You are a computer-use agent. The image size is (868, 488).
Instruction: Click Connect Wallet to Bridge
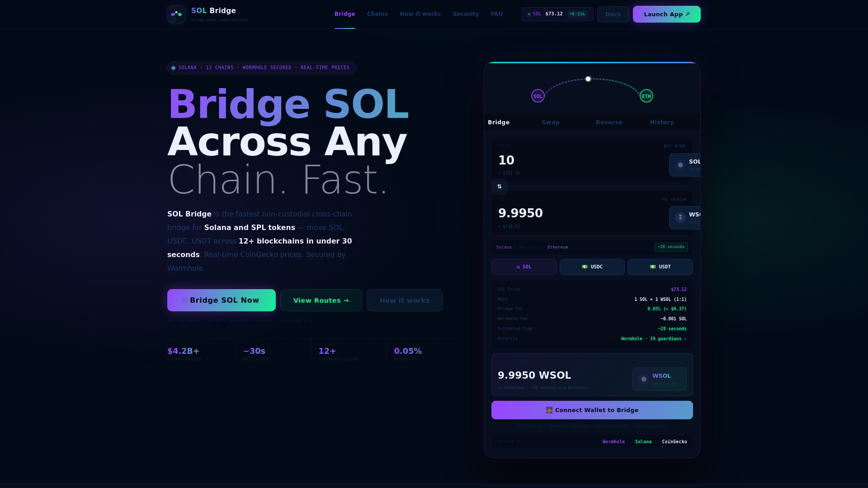[592, 410]
